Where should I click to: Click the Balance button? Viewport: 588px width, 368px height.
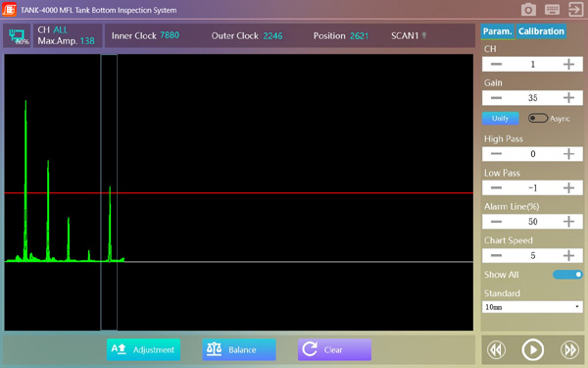(239, 349)
